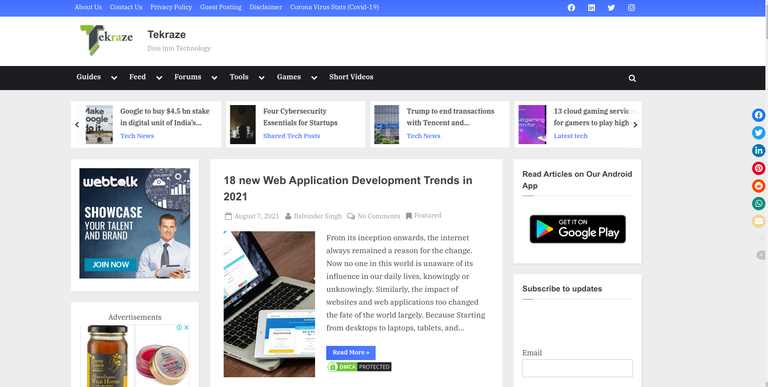Screen dimensions: 768x387
Task: Click the wild honey jar advertisement image
Action: [107, 356]
